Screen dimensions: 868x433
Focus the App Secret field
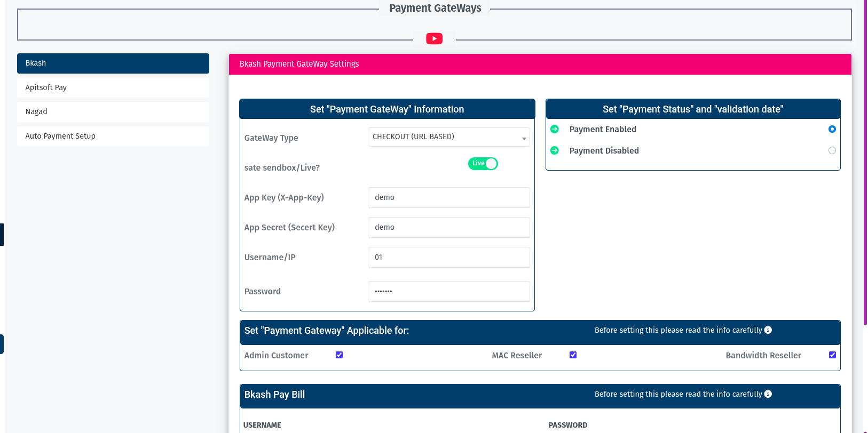449,228
